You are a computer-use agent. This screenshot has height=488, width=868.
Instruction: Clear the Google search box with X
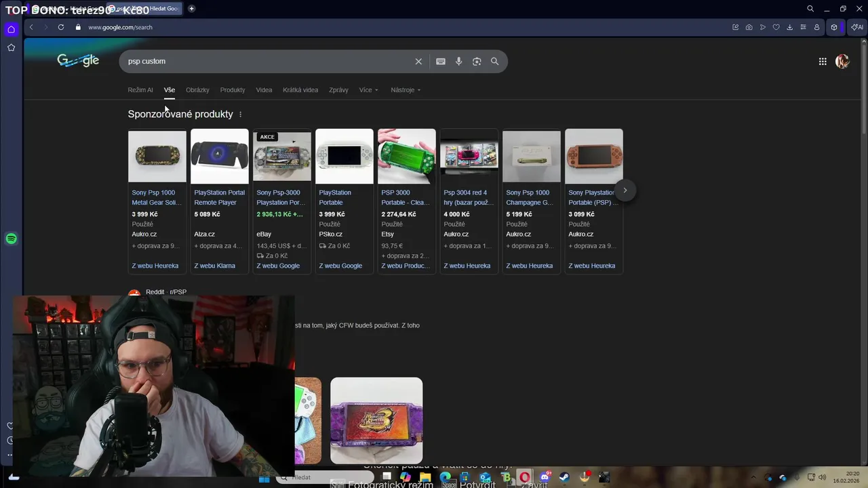coord(418,61)
